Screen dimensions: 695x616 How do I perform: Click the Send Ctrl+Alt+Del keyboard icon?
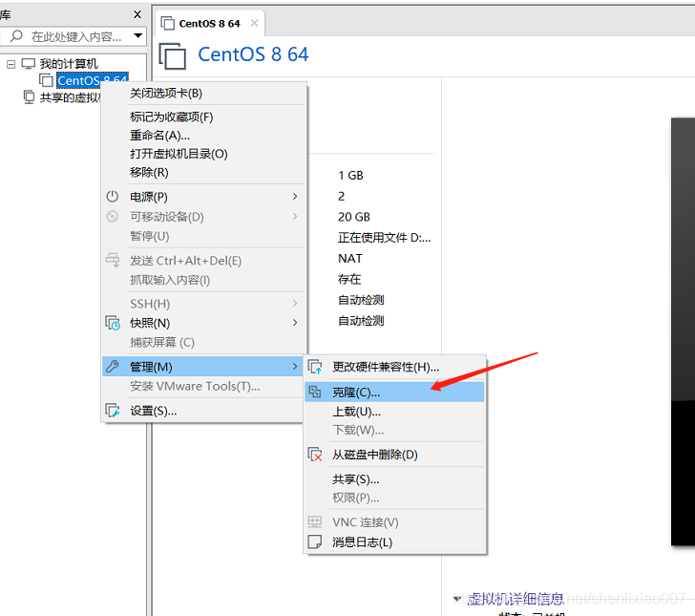tap(112, 260)
